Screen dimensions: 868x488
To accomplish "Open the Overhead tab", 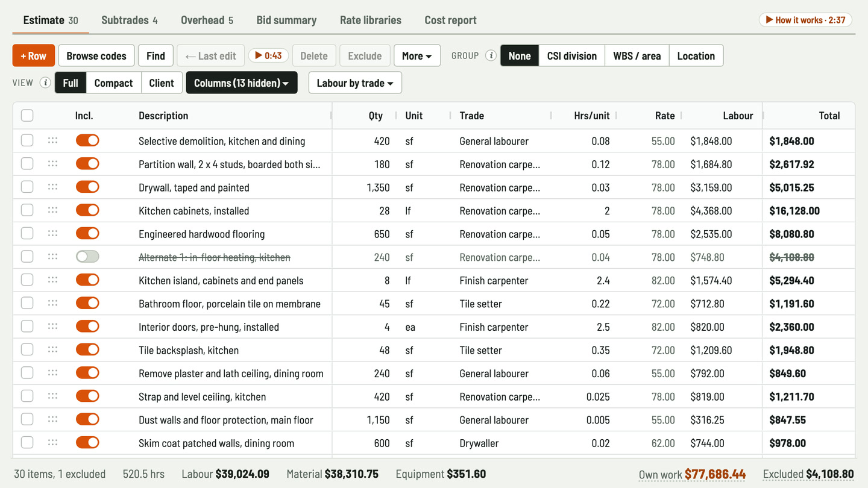I will coord(207,20).
